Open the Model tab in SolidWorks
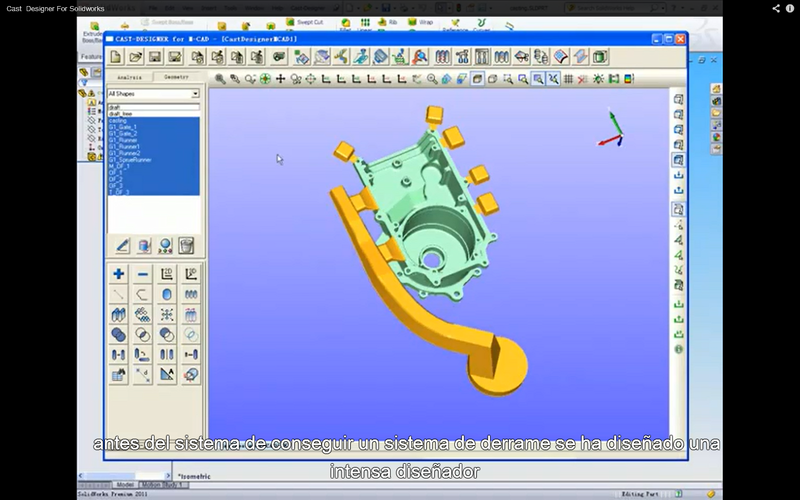The height and width of the screenshot is (500, 800). [125, 485]
